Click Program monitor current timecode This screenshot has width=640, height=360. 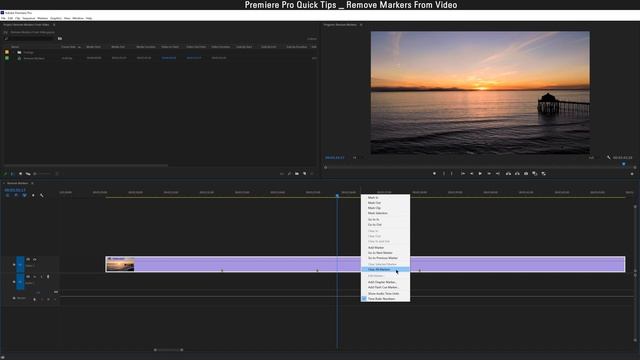coord(335,158)
